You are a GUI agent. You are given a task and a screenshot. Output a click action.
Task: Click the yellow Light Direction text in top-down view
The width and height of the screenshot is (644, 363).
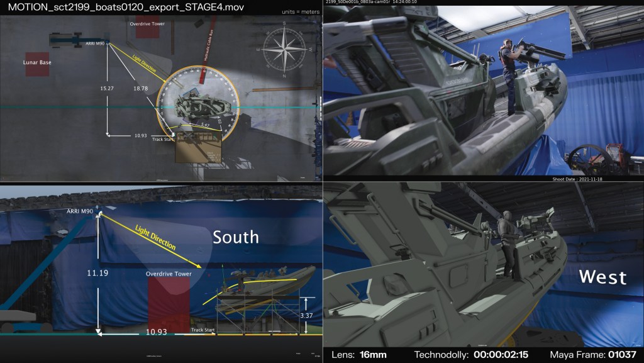144,64
